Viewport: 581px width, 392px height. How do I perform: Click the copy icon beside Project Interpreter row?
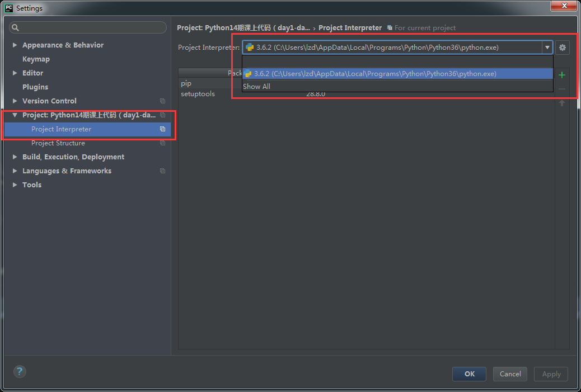(x=162, y=129)
